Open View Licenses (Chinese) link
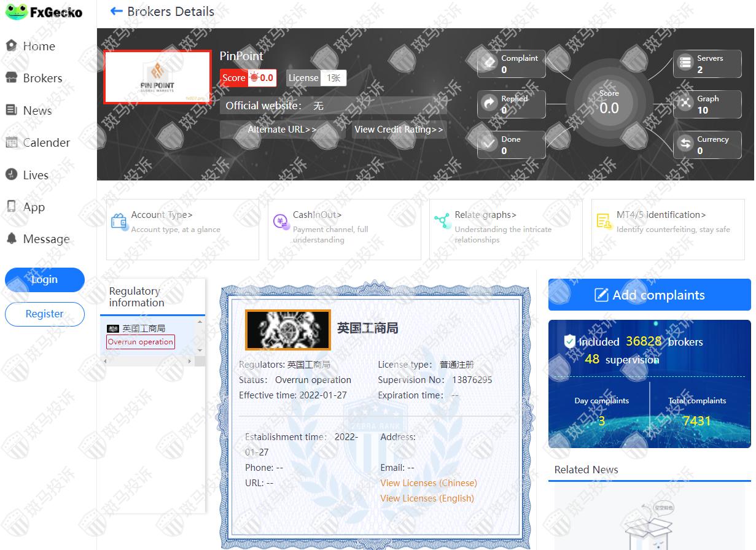756x550 pixels. click(x=428, y=483)
